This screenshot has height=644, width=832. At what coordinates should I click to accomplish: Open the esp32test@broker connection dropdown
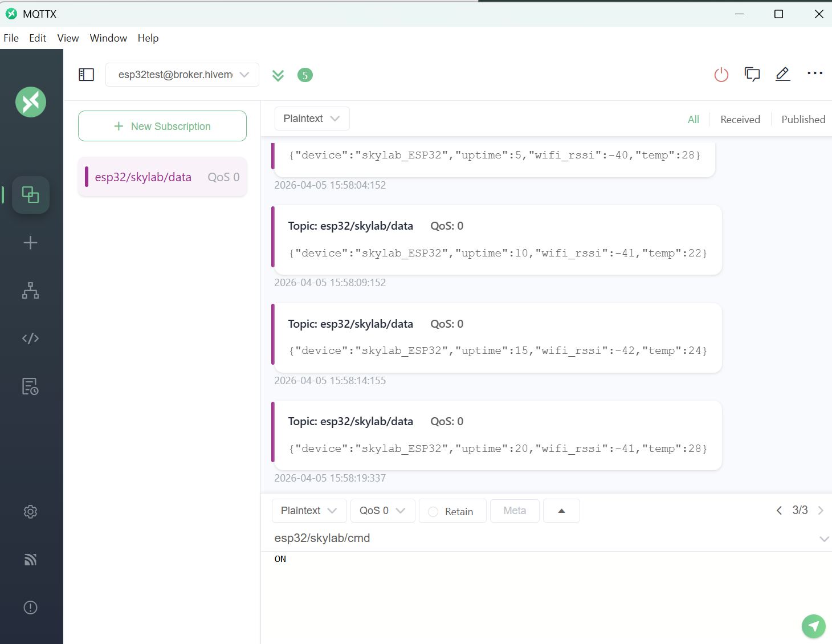pyautogui.click(x=182, y=75)
